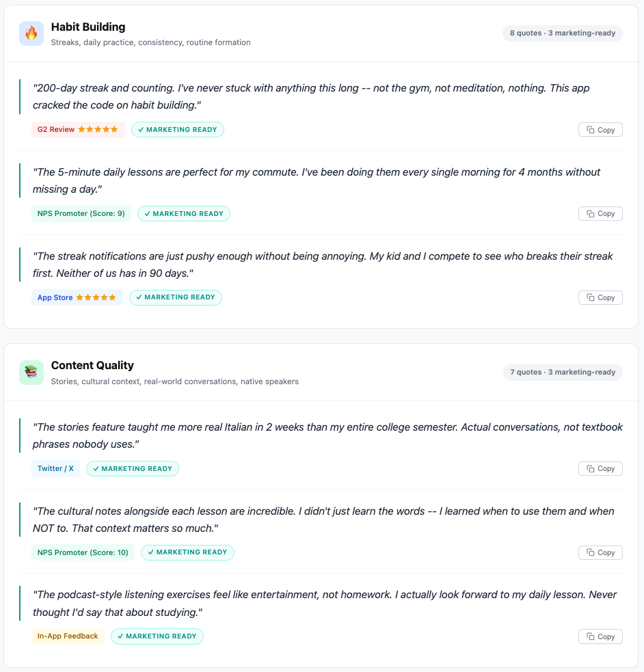Click Marketing Ready badge on 200-day quote
Image resolution: width=644 pixels, height=672 pixels.
[x=178, y=129]
